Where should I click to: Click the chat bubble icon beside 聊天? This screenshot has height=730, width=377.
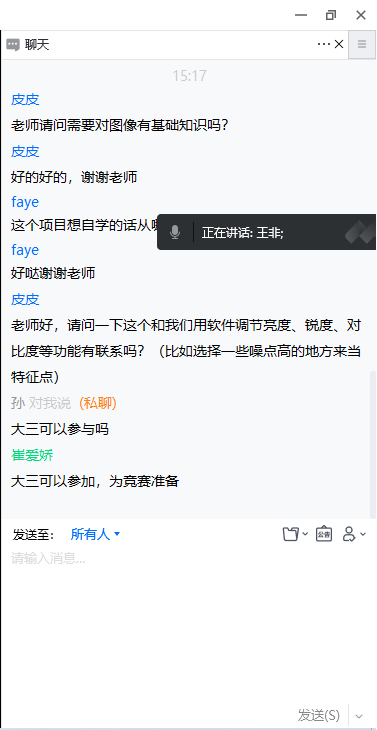[13, 45]
